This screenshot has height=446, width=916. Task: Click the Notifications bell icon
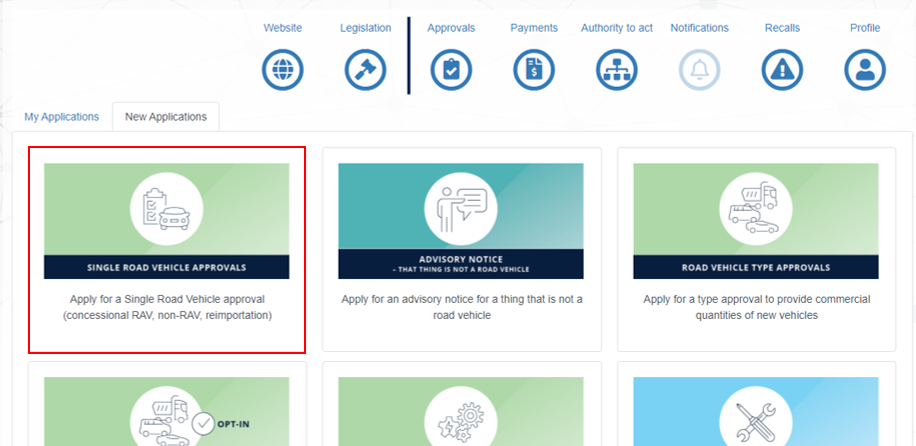pyautogui.click(x=699, y=70)
